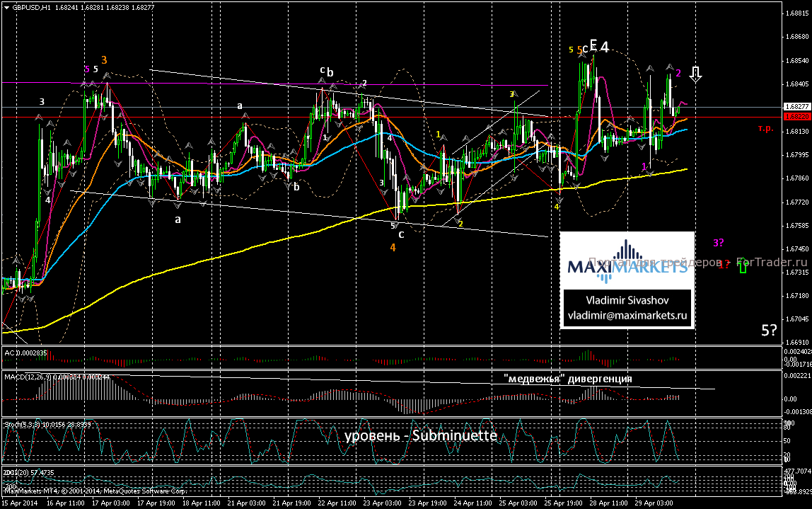
Task: Click the current price tag 1.68277
Action: coord(796,106)
